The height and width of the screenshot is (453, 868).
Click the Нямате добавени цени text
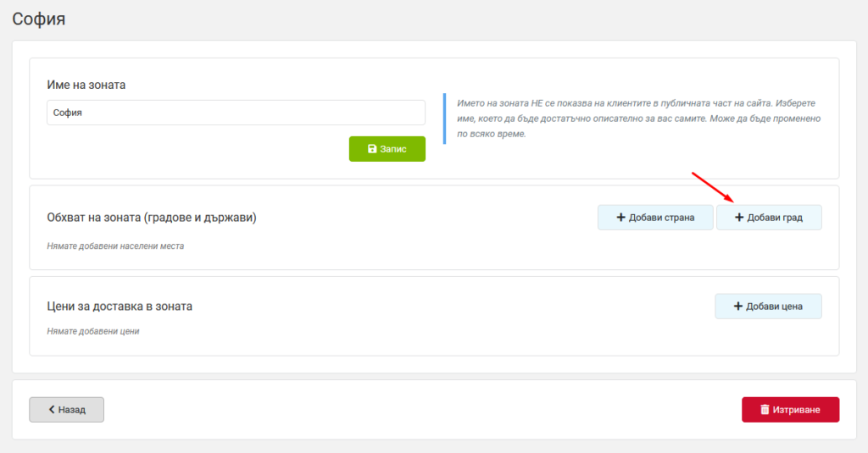[x=93, y=331]
